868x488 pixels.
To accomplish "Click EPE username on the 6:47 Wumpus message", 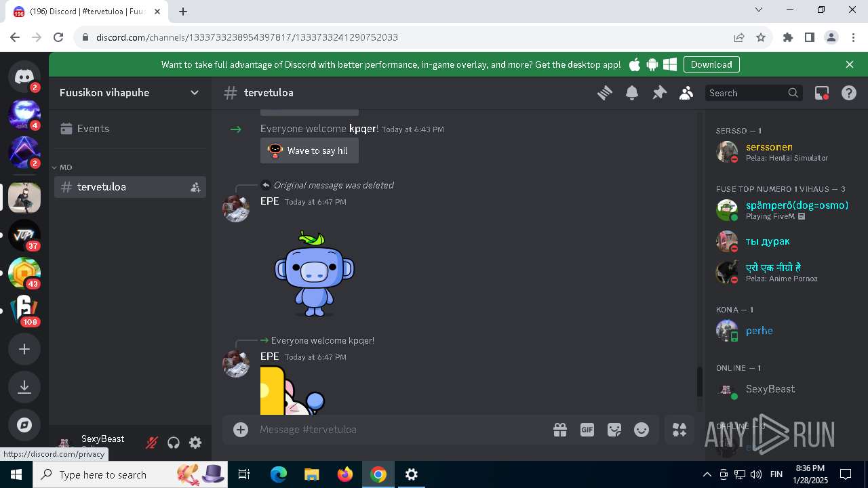I will point(270,201).
